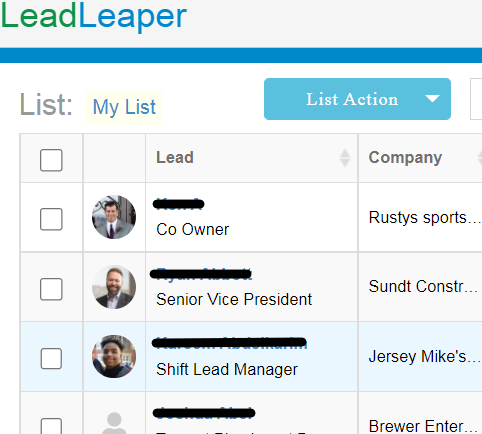The width and height of the screenshot is (482, 434).
Task: Open the Shift Lead Manager's profile photo
Action: click(114, 356)
